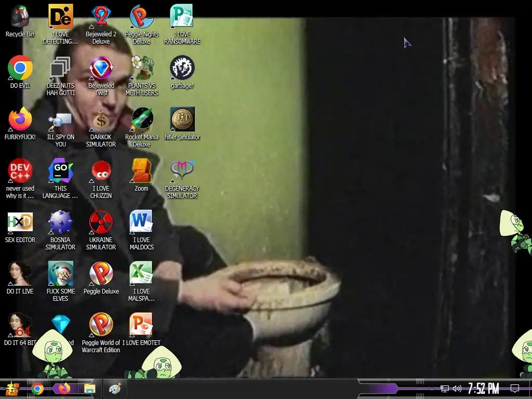Launch the Peggle Deluxe shortcut

[x=101, y=278]
